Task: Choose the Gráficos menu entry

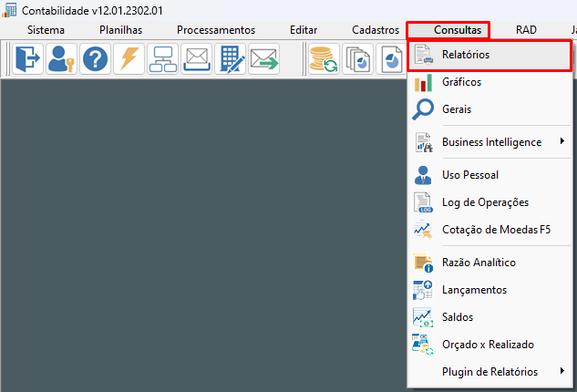Action: tap(489, 82)
